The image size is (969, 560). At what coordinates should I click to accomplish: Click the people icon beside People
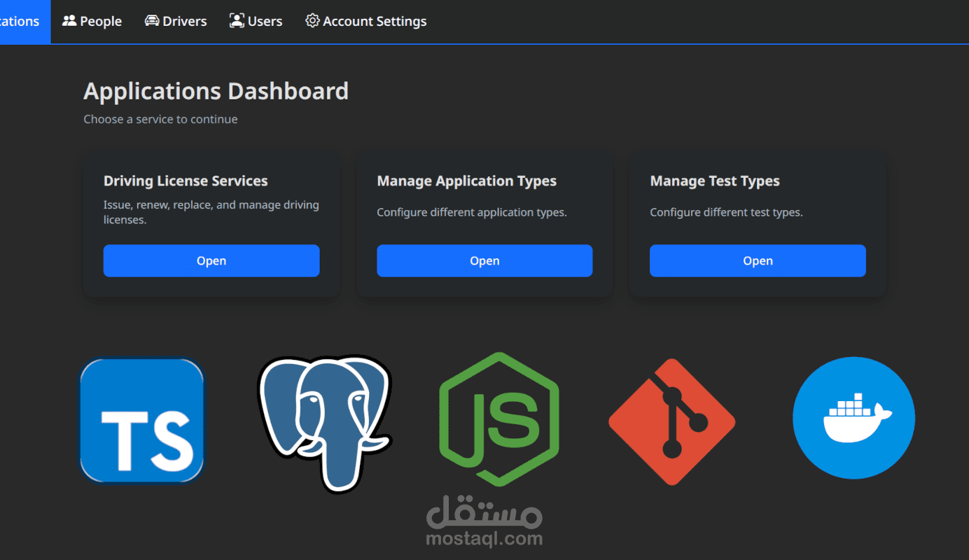point(69,21)
